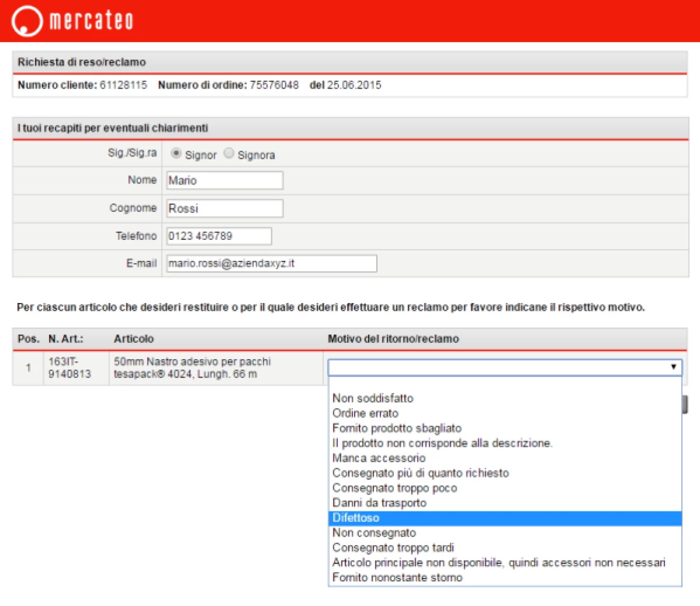Click the Mercateo logo
700x606 pixels.
(x=72, y=21)
